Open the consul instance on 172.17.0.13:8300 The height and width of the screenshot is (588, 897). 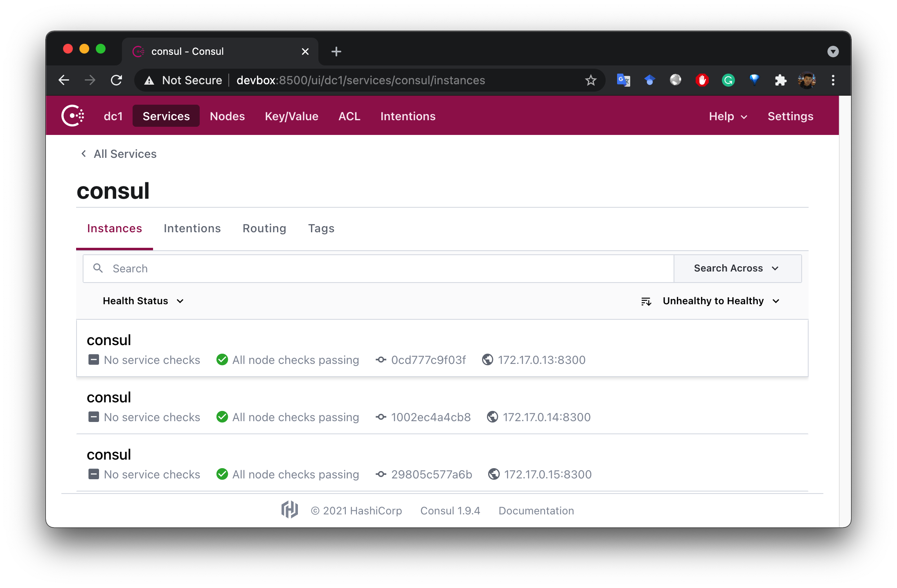(442, 348)
